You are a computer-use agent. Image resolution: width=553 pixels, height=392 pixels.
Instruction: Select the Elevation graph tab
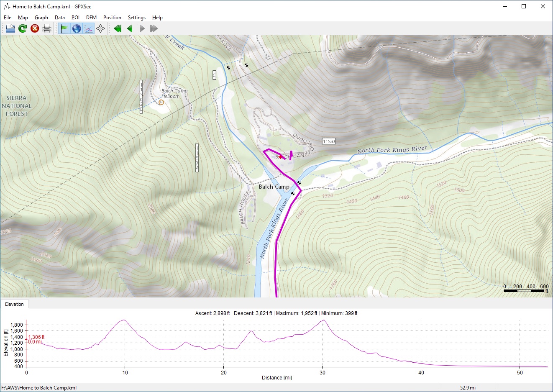point(14,304)
